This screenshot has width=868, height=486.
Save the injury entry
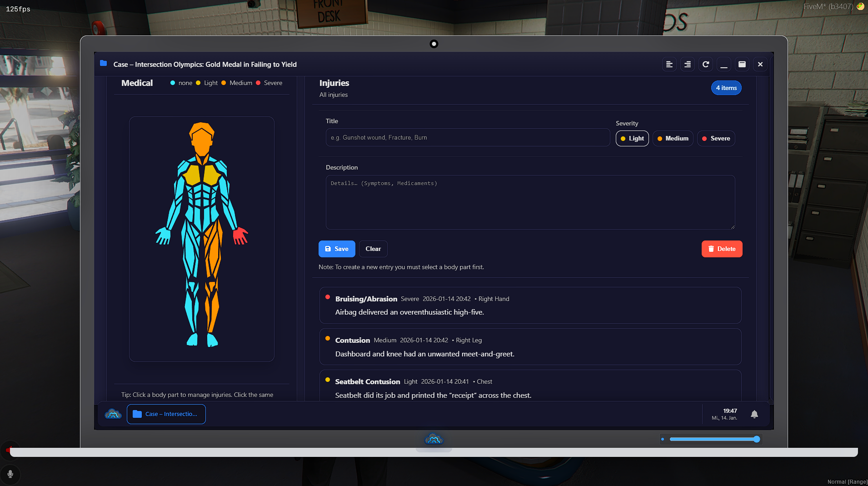pyautogui.click(x=337, y=249)
